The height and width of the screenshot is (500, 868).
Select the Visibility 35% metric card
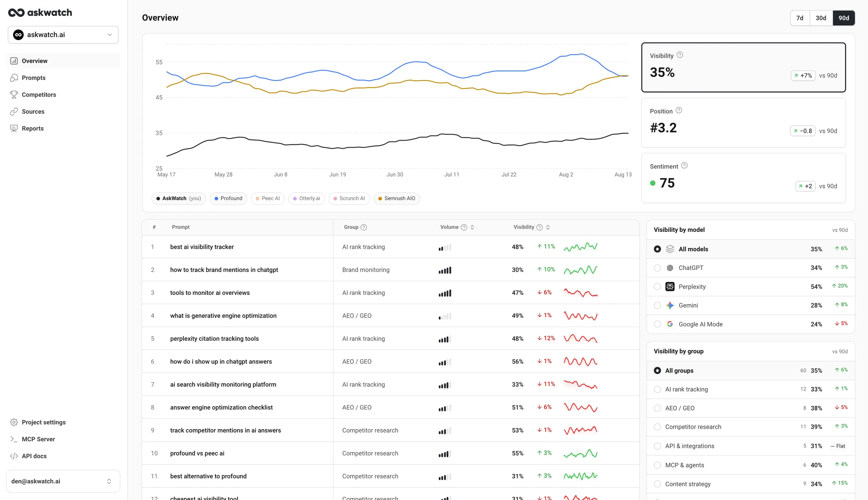pyautogui.click(x=744, y=67)
